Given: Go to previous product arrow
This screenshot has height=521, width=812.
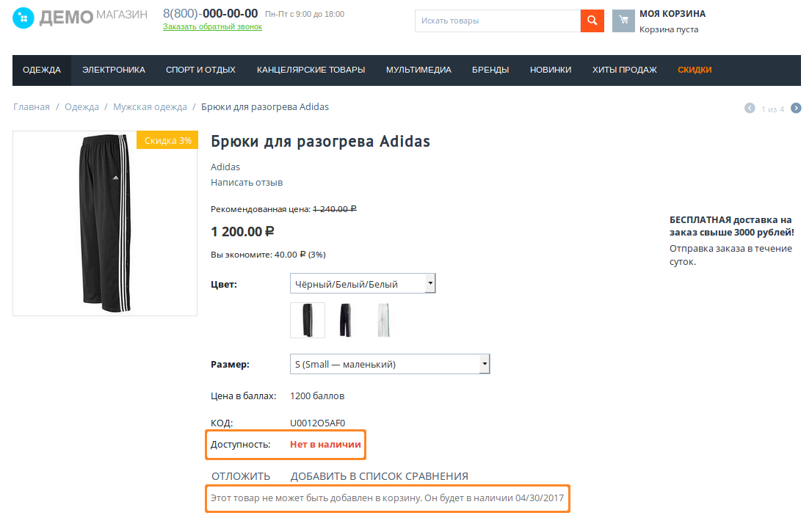Looking at the screenshot, I should [750, 109].
